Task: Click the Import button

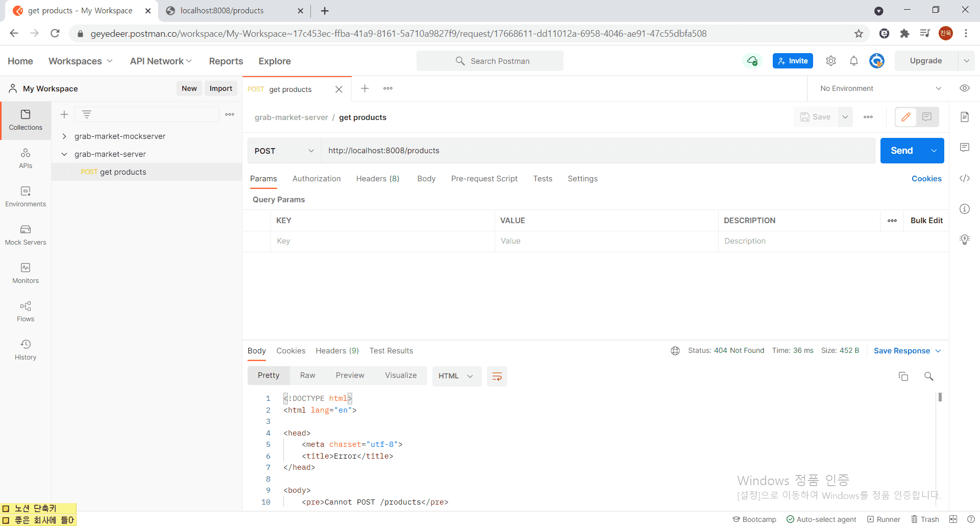Action: (x=221, y=88)
